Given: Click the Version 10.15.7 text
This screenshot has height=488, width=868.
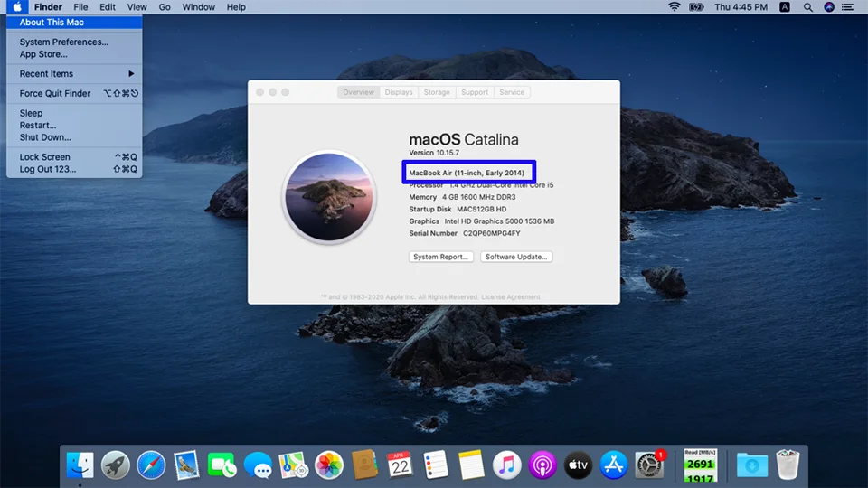Looking at the screenshot, I should point(434,153).
